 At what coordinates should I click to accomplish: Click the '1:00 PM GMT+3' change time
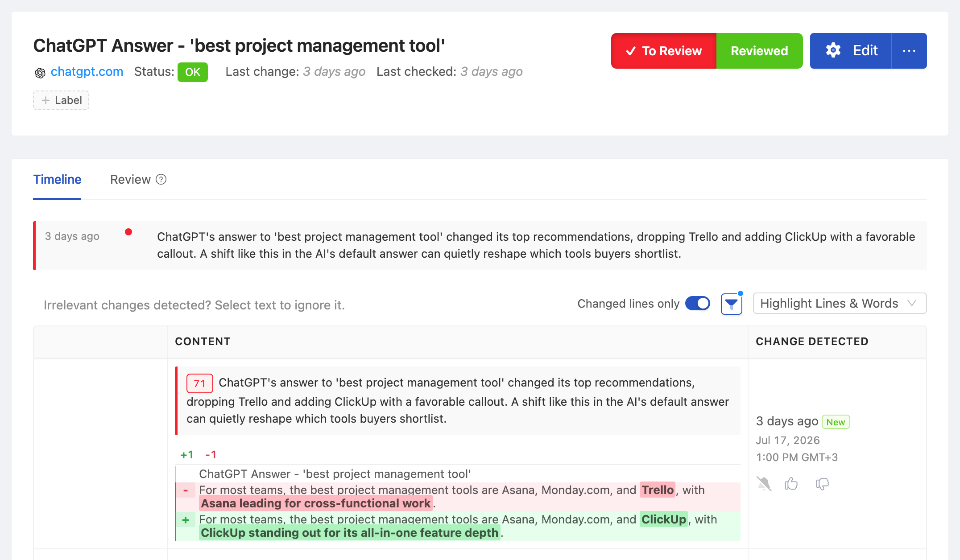[797, 457]
